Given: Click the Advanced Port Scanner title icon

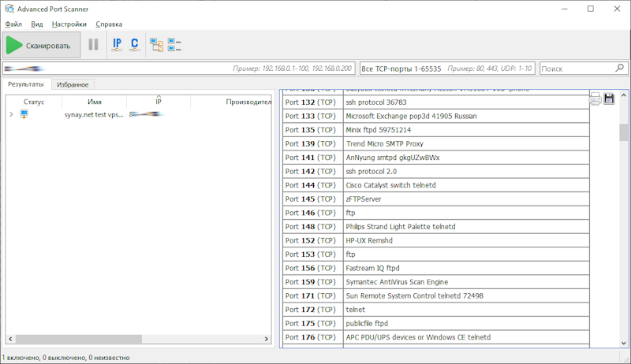Looking at the screenshot, I should click(9, 9).
